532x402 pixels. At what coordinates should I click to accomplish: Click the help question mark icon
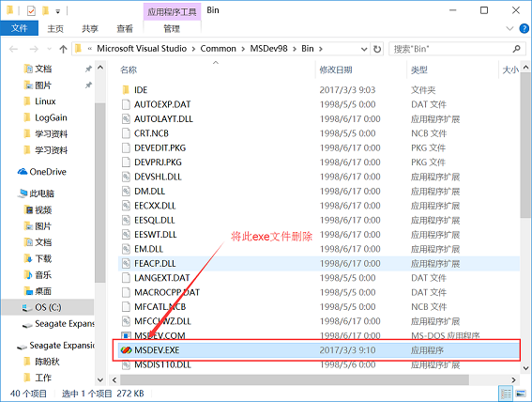click(x=524, y=28)
